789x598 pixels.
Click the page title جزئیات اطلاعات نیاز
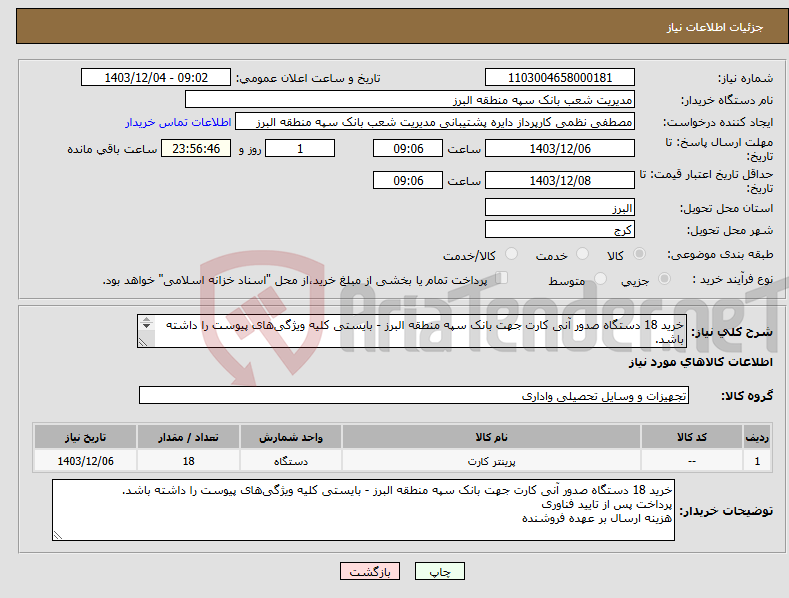(715, 27)
